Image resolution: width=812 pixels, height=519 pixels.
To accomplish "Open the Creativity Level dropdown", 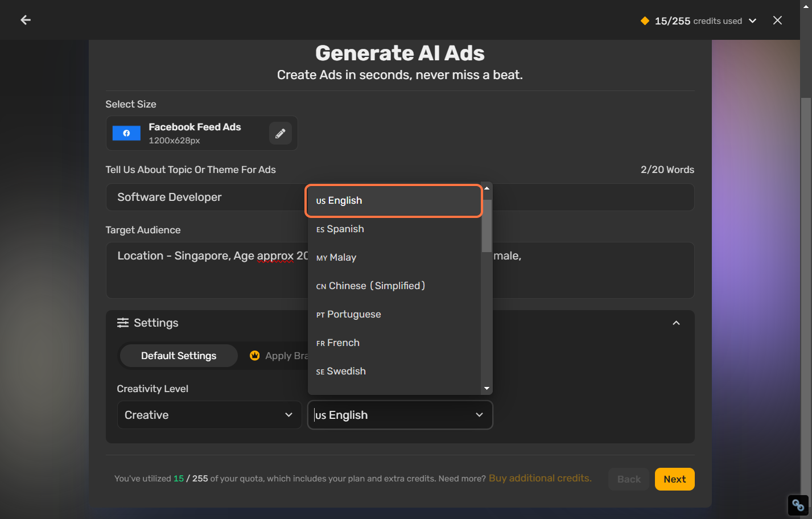I will coord(209,415).
